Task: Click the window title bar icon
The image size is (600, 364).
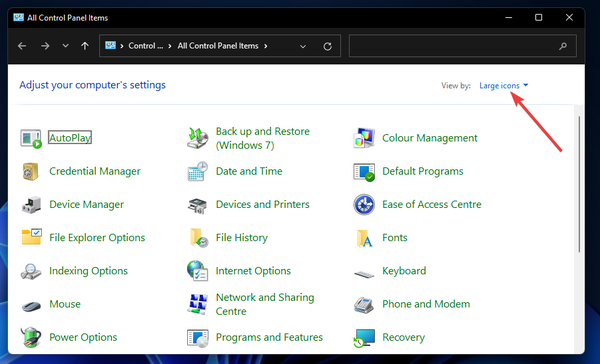Action: pyautogui.click(x=18, y=18)
